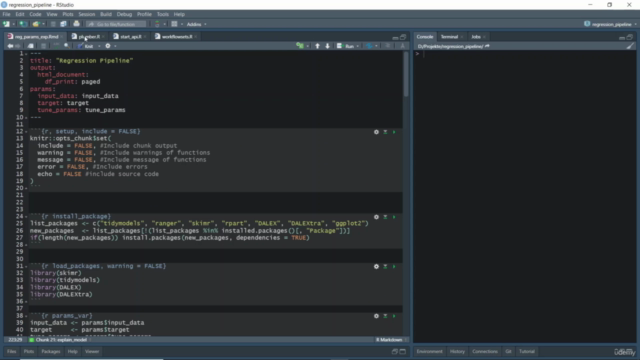Open the R Markdown file type selector
640x360 pixels.
click(x=391, y=340)
